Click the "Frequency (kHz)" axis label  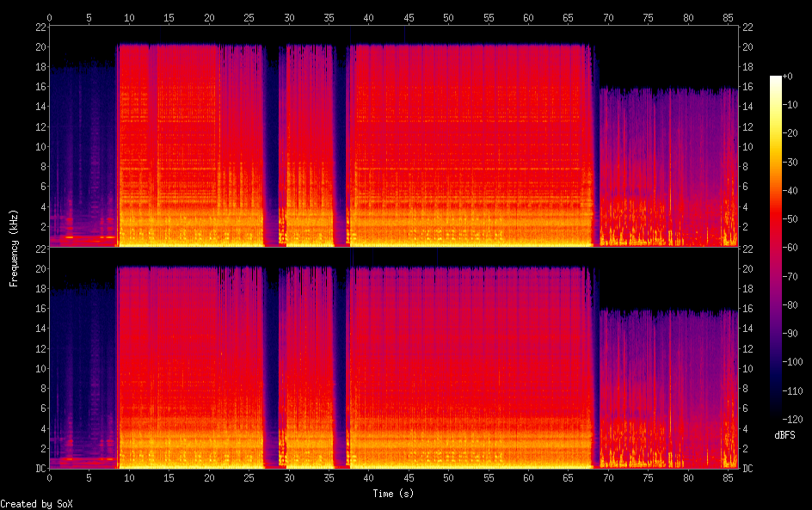(x=13, y=248)
